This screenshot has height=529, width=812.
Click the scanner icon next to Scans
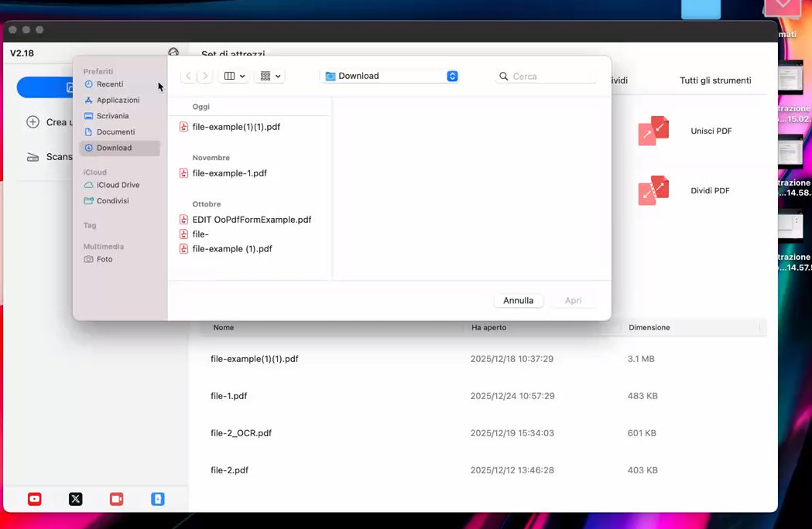(33, 156)
